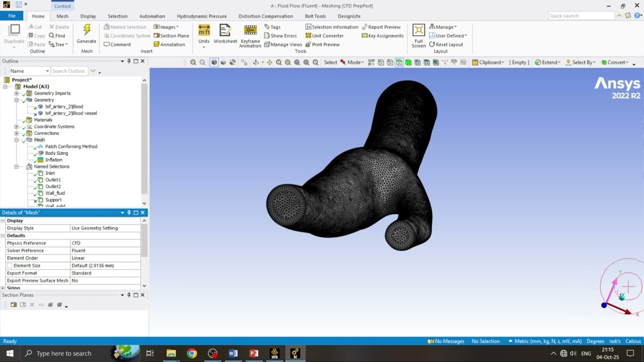The image size is (644, 362).
Task: Open the Unit Converter
Action: coord(324,36)
